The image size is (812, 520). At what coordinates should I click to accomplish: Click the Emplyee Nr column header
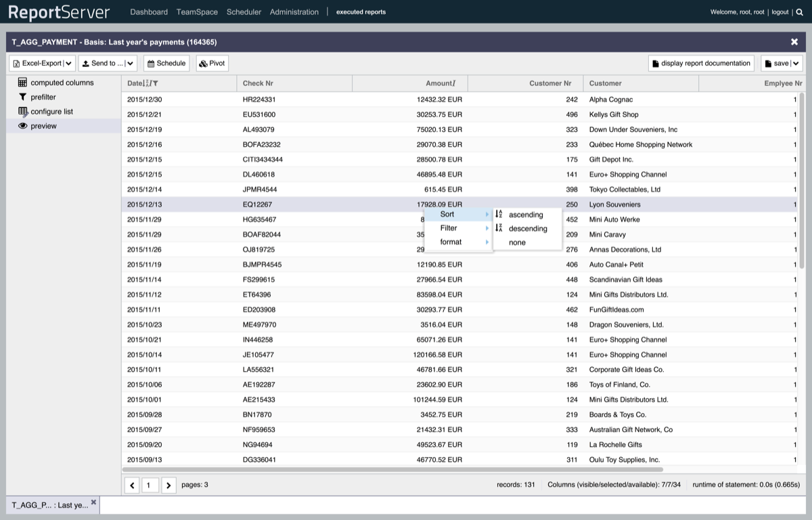(x=752, y=83)
